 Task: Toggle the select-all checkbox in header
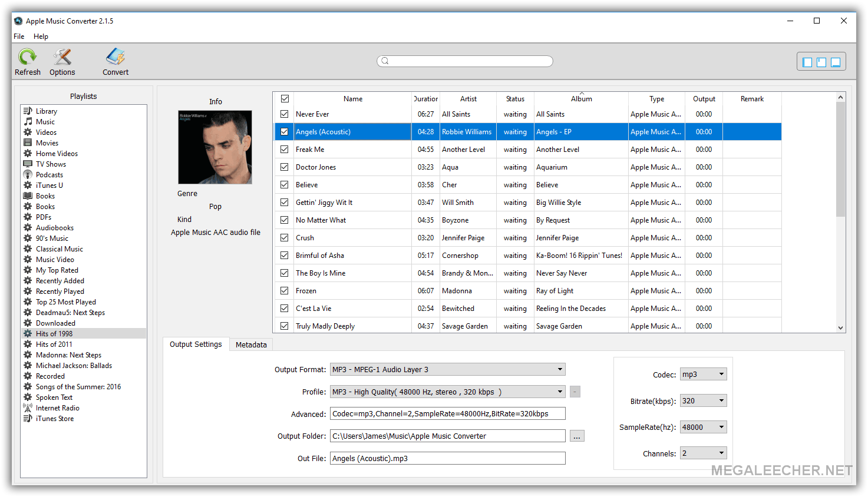(x=285, y=99)
